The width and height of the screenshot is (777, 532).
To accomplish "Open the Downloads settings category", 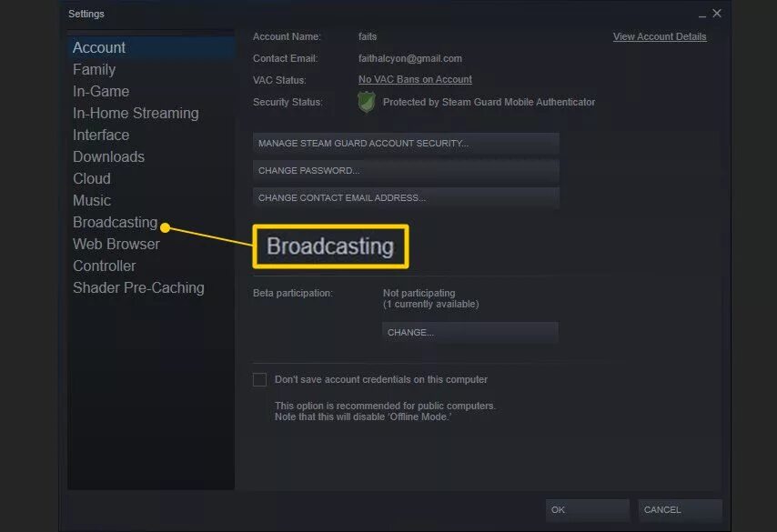I will 108,156.
